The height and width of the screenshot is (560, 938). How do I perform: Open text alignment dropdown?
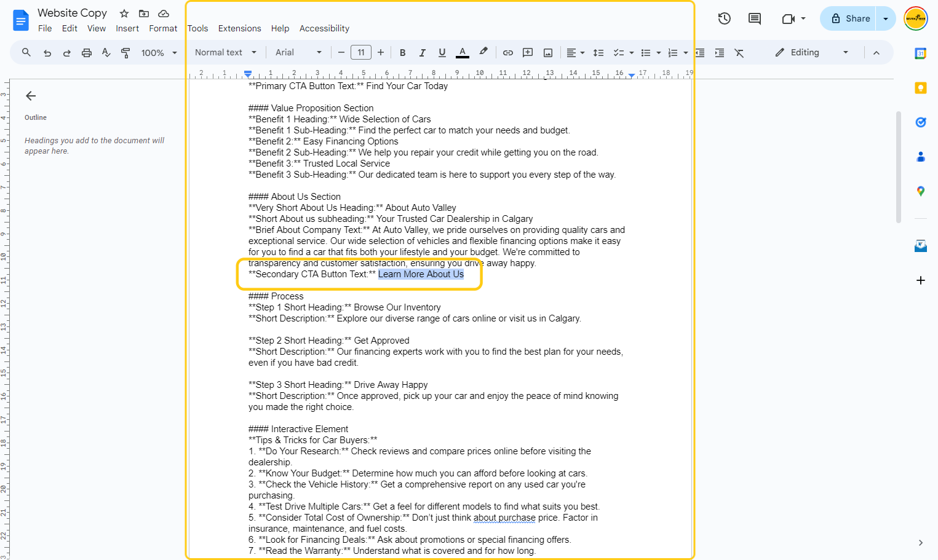click(576, 53)
